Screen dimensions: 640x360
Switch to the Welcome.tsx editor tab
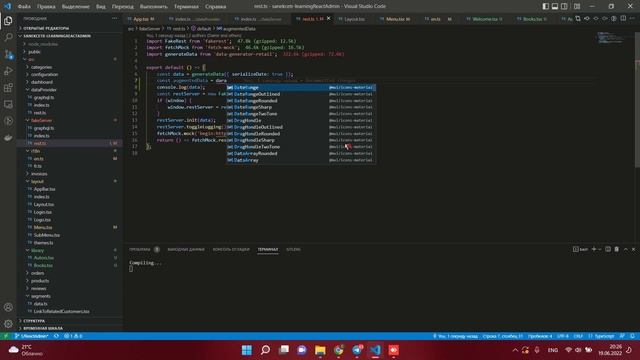[484, 19]
